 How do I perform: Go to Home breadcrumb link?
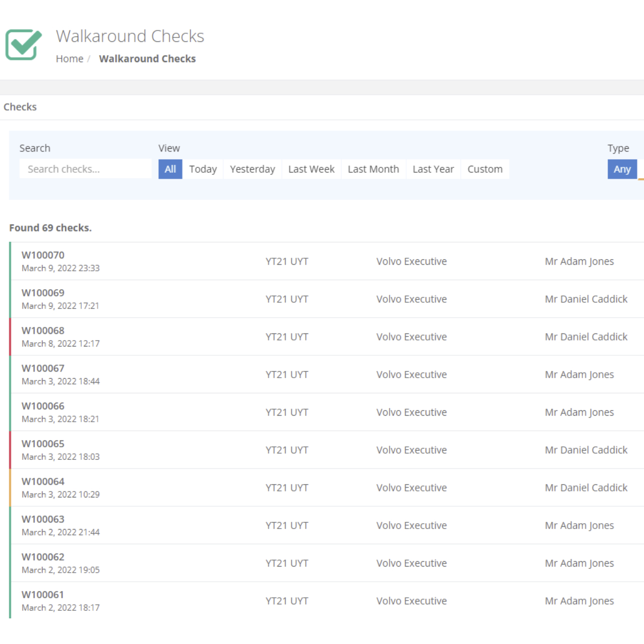[69, 59]
